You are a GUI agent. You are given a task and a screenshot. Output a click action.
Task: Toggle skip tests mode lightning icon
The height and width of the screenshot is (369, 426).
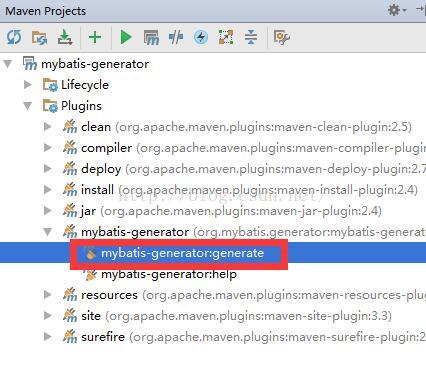tap(201, 37)
